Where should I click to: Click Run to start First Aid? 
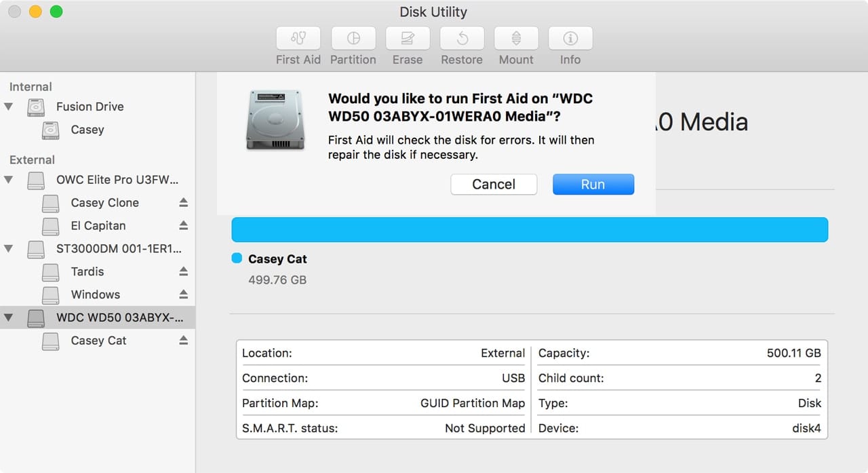tap(593, 185)
